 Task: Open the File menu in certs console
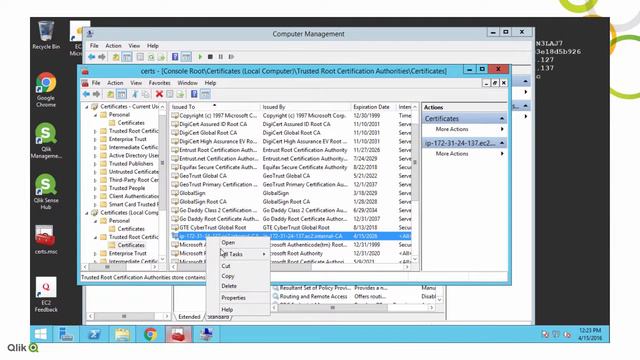[x=96, y=83]
